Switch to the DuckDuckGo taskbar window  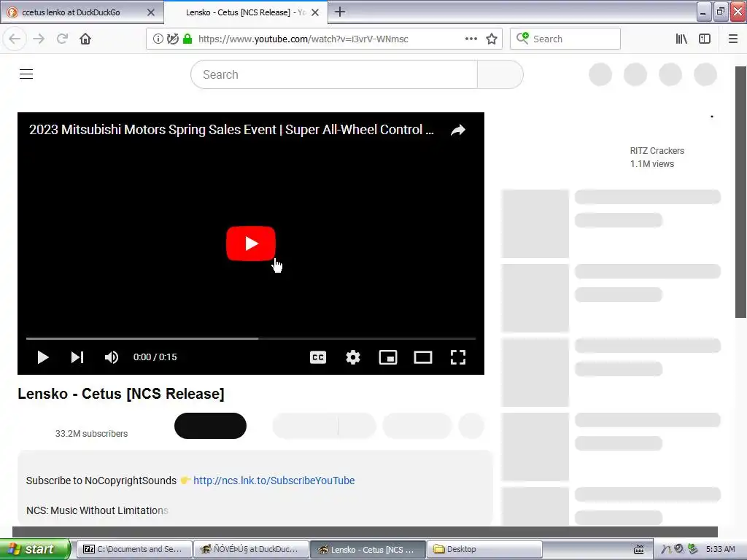[251, 549]
